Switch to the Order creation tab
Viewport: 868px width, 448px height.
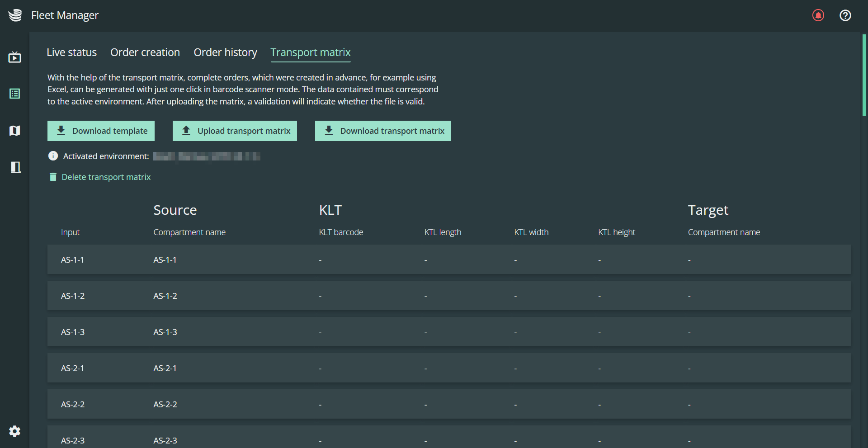coord(145,52)
